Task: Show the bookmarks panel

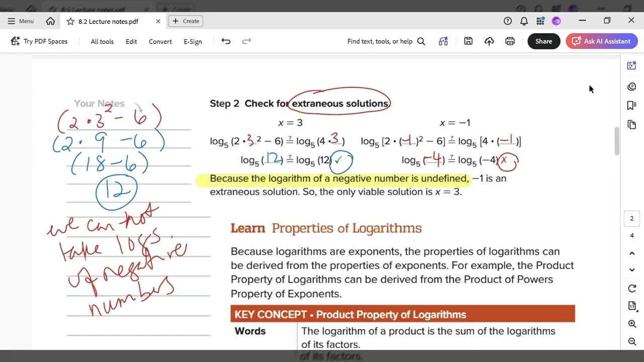Action: 632,105
